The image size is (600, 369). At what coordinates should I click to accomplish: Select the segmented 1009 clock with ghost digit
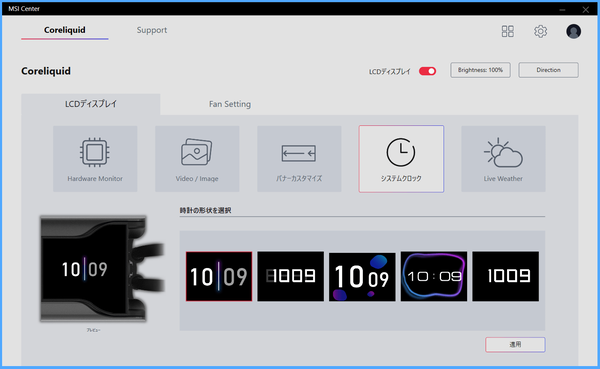point(290,276)
